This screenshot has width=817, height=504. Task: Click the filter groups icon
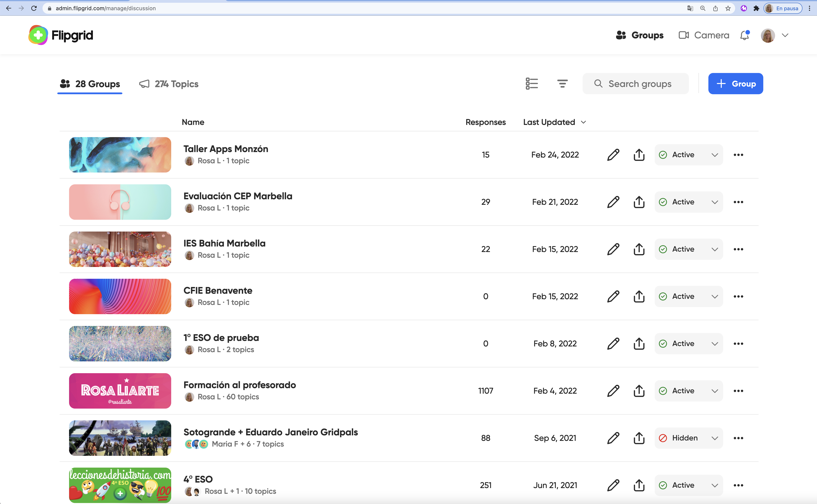point(562,84)
